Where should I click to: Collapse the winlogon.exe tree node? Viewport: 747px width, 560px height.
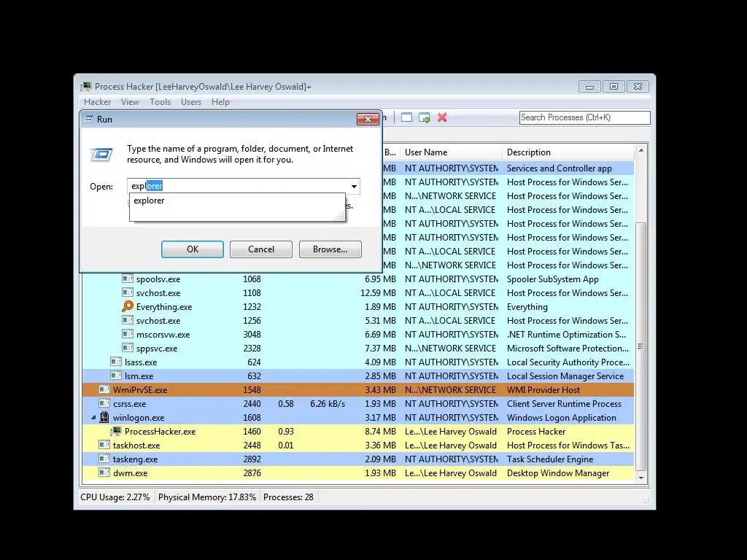coord(93,418)
